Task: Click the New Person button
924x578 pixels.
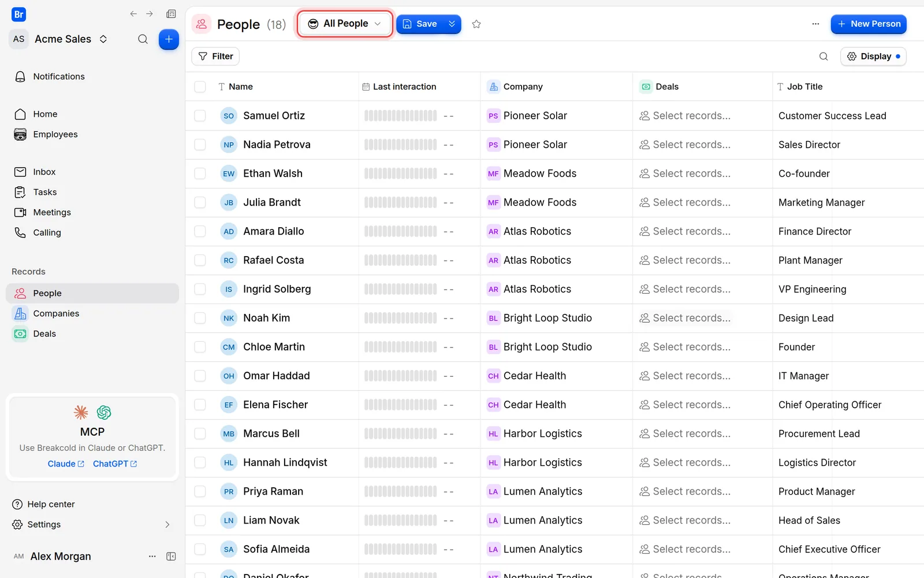Action: 869,24
